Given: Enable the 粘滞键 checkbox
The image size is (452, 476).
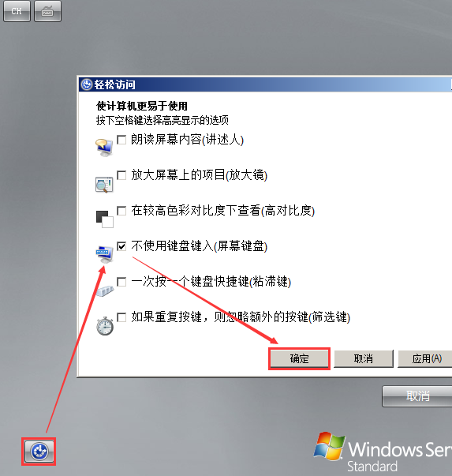Looking at the screenshot, I should pos(121,282).
